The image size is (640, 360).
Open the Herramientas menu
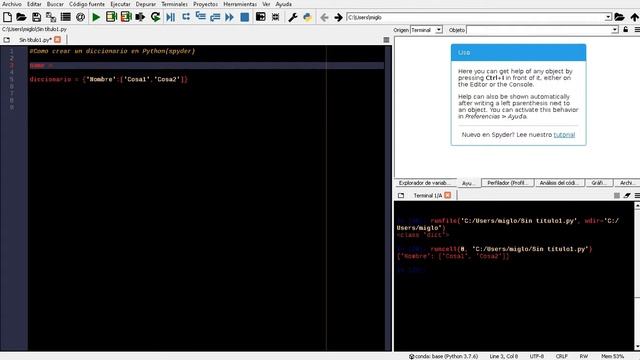click(240, 4)
